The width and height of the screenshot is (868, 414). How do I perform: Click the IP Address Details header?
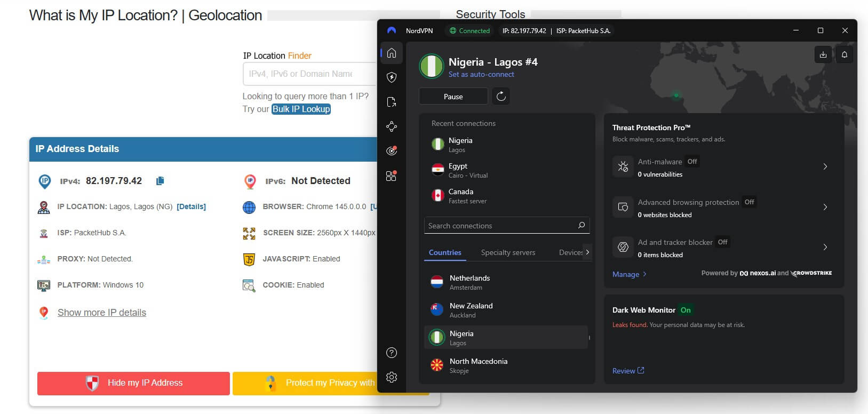click(x=77, y=149)
